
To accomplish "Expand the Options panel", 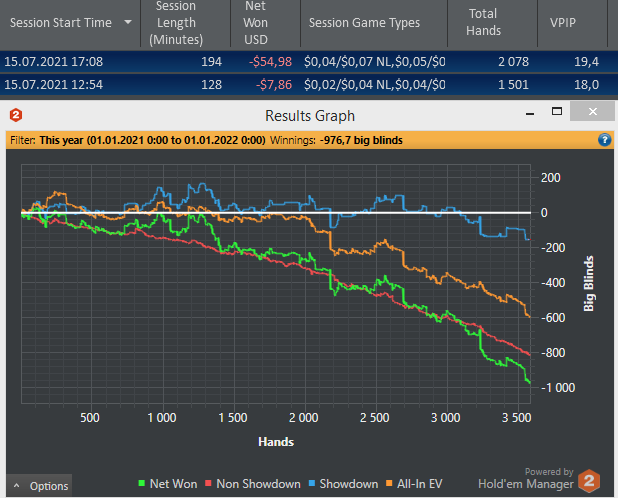I will (39, 486).
